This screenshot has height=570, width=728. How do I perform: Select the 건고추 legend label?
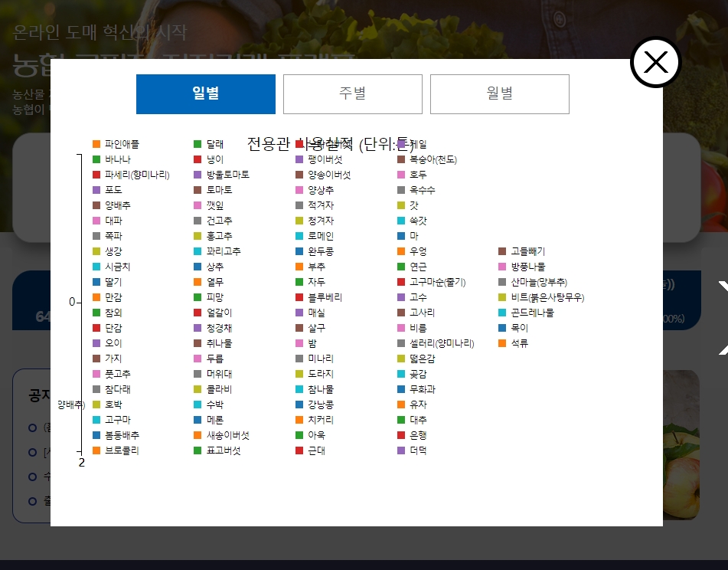coord(219,221)
